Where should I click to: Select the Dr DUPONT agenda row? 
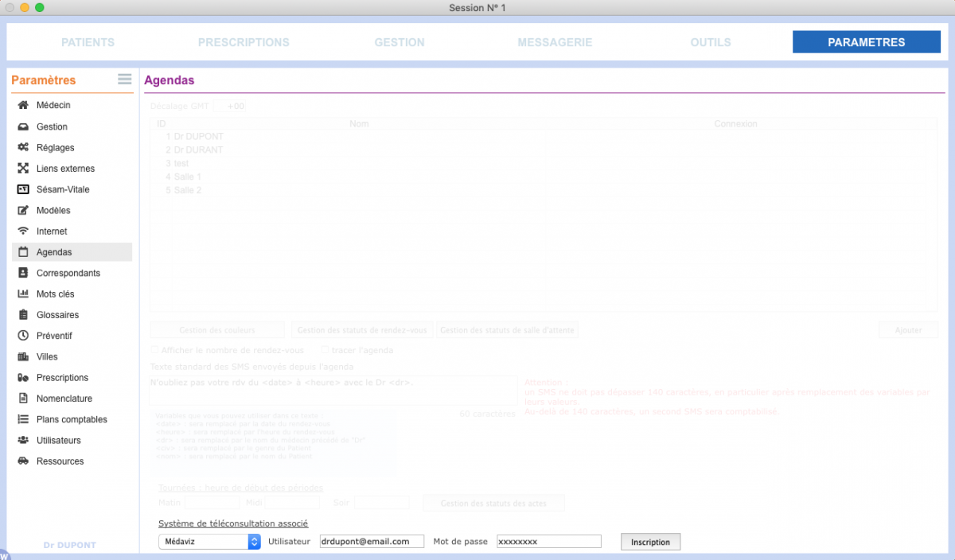540,136
